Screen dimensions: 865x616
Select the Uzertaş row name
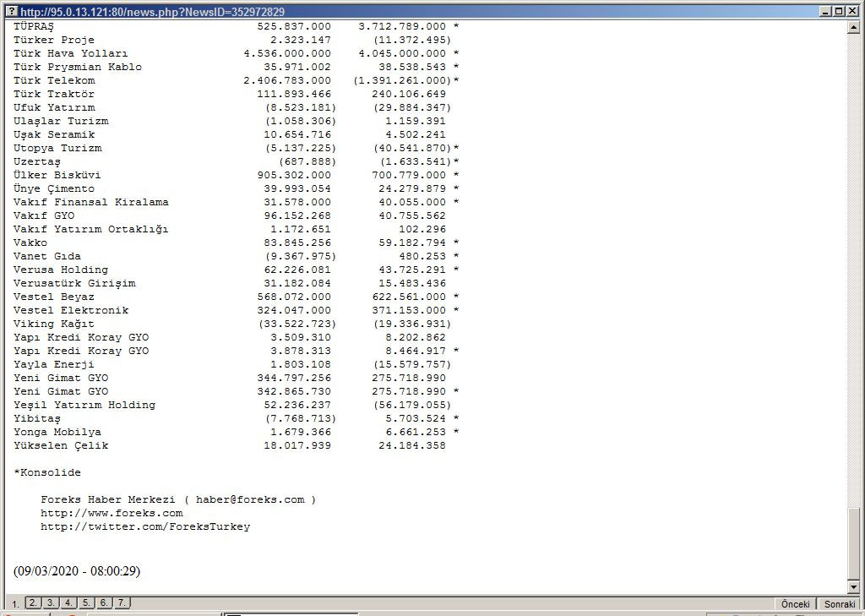click(37, 161)
